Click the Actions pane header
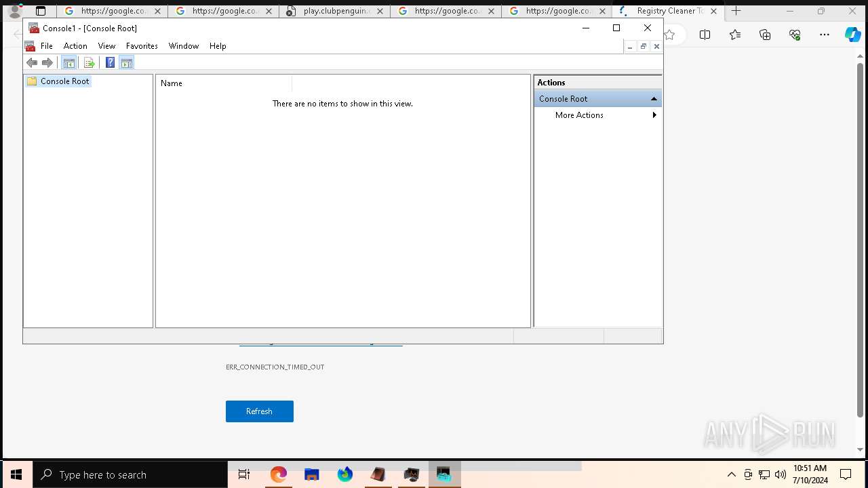The height and width of the screenshot is (488, 868). tap(597, 83)
